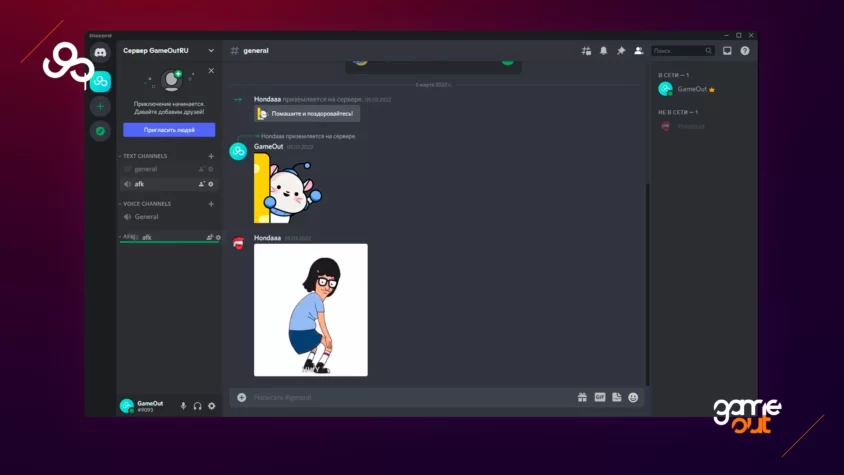The width and height of the screenshot is (844, 475).
Task: Maximize the Discord window
Action: [738, 36]
